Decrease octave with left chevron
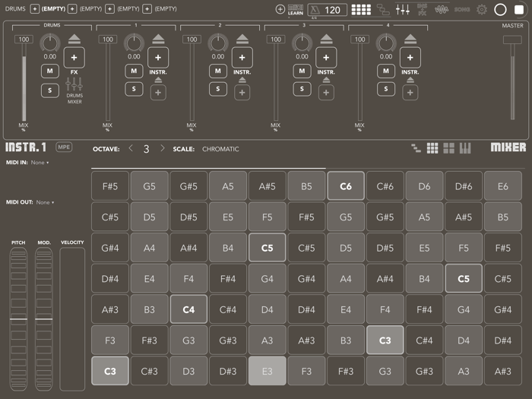The image size is (532, 399). (131, 148)
